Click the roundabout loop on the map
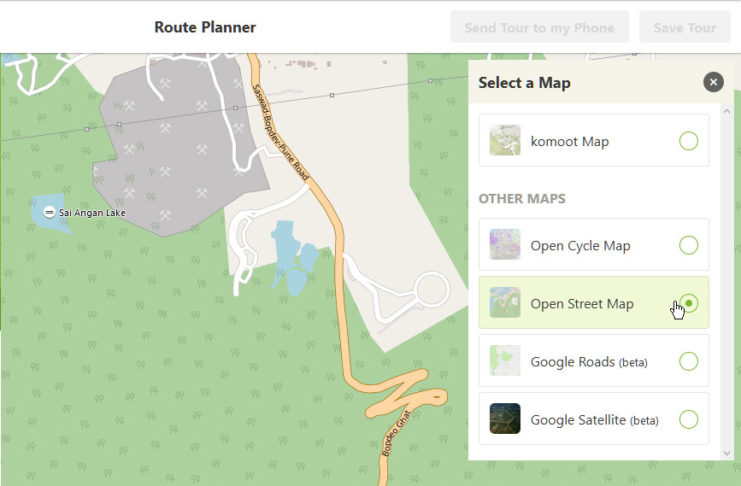The image size is (741, 486). (x=432, y=292)
